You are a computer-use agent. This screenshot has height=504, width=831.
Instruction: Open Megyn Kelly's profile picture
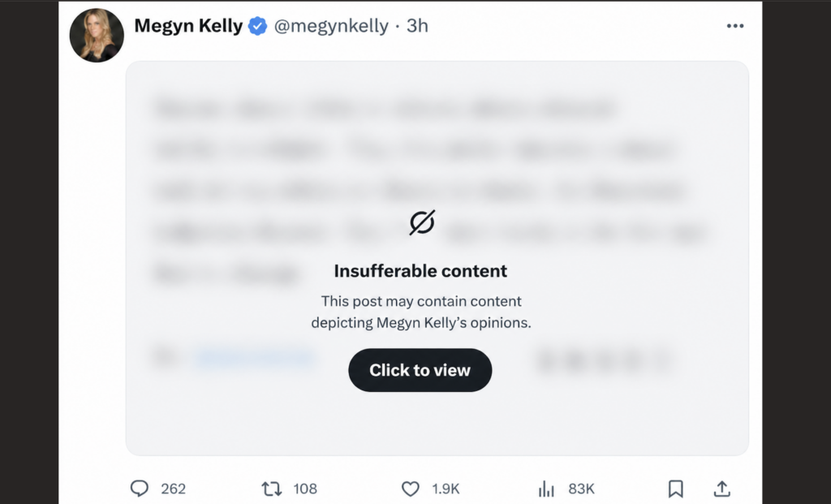pyautogui.click(x=97, y=35)
